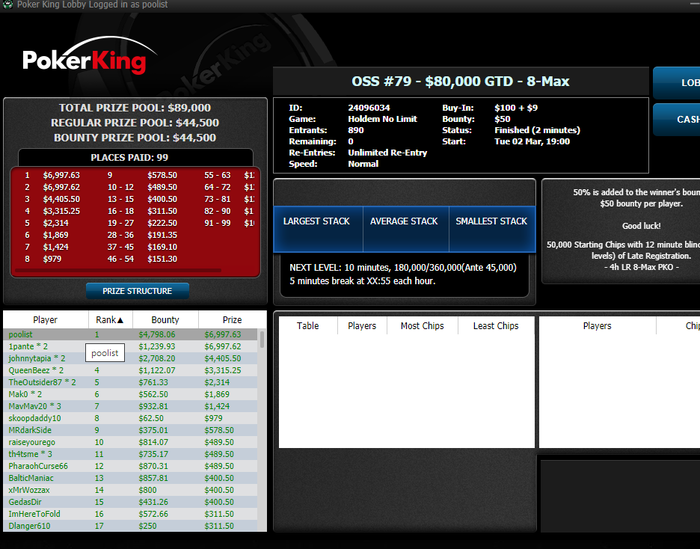Sort player list by Player column

tap(46, 320)
